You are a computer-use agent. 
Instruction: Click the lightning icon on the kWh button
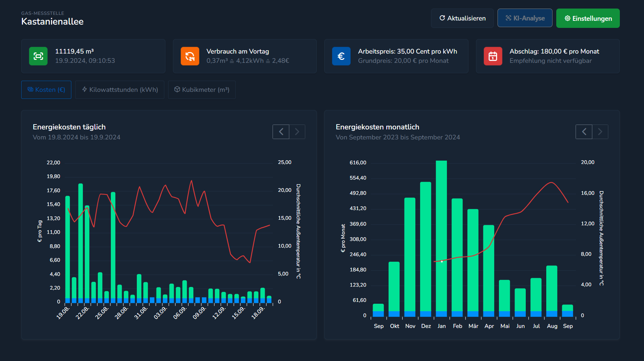[85, 90]
